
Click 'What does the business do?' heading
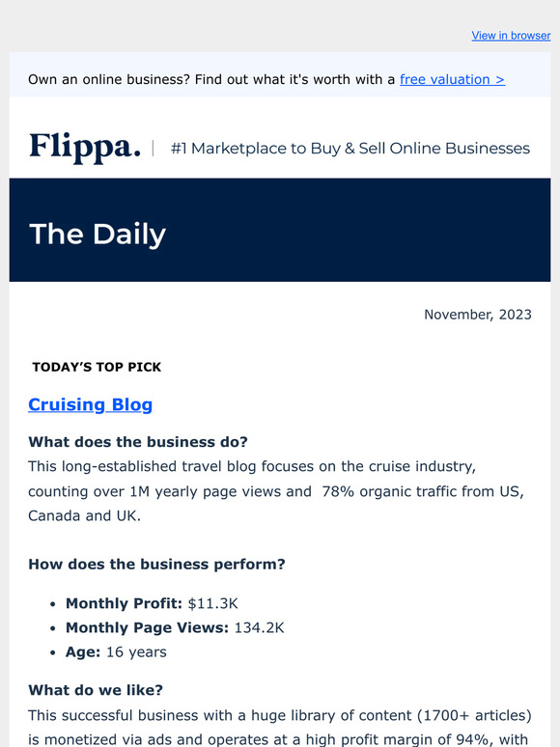click(138, 442)
